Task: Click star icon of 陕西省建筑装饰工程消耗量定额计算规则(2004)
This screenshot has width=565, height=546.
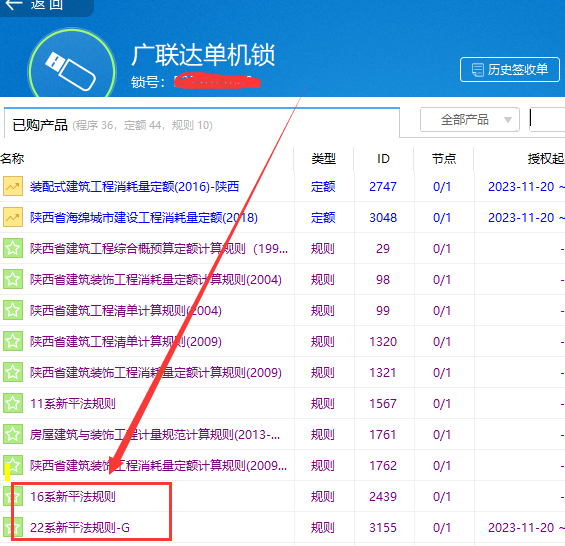Action: tap(13, 279)
